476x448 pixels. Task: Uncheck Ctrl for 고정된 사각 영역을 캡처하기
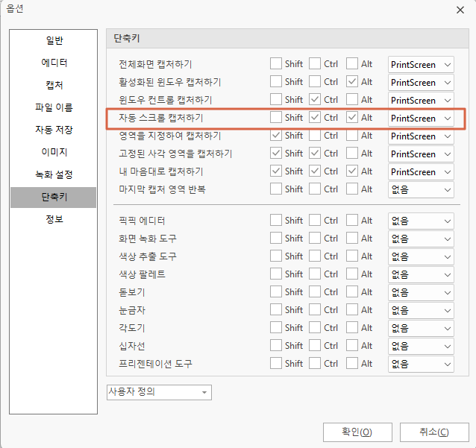coord(315,153)
